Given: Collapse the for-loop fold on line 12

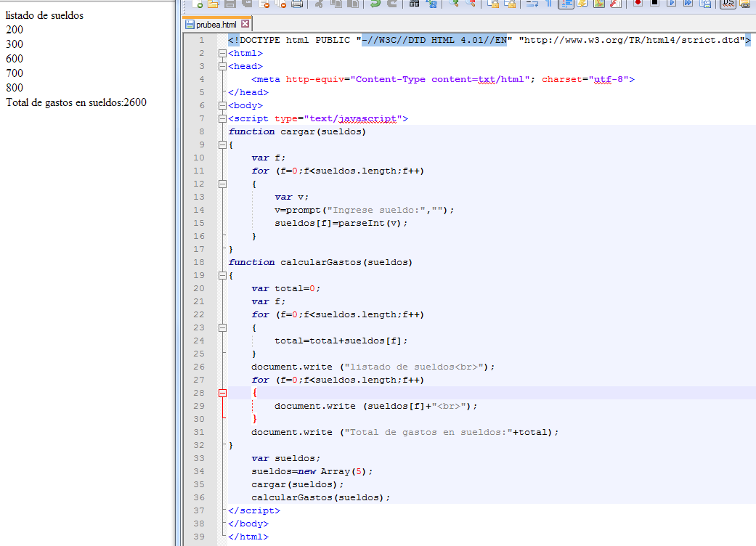Looking at the screenshot, I should pos(222,184).
